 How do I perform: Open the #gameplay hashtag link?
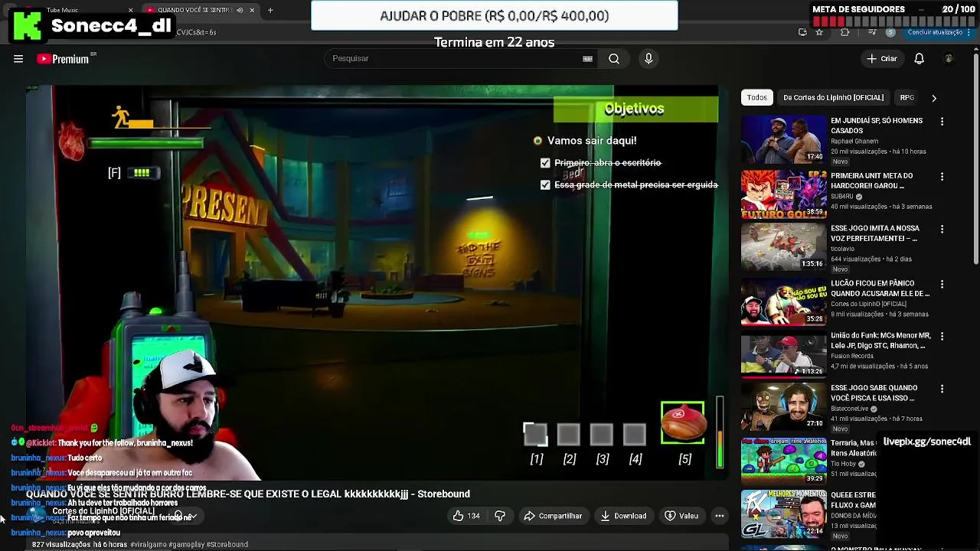[x=187, y=545]
